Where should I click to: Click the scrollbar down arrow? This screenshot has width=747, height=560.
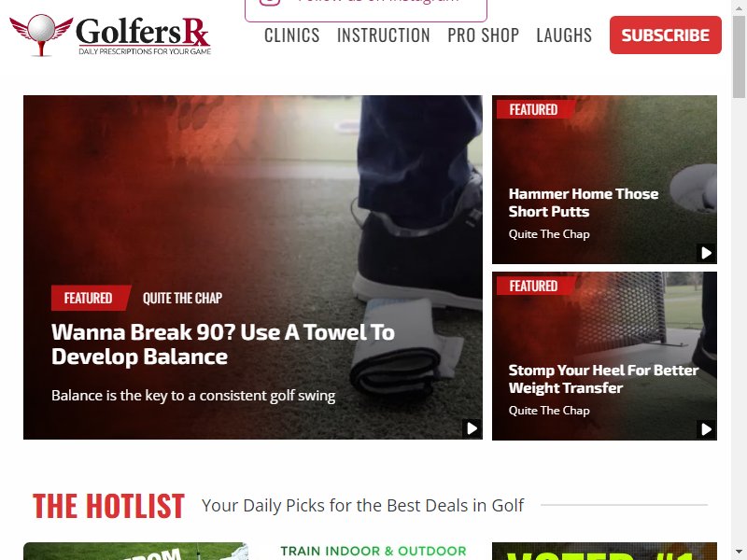[x=739, y=553]
